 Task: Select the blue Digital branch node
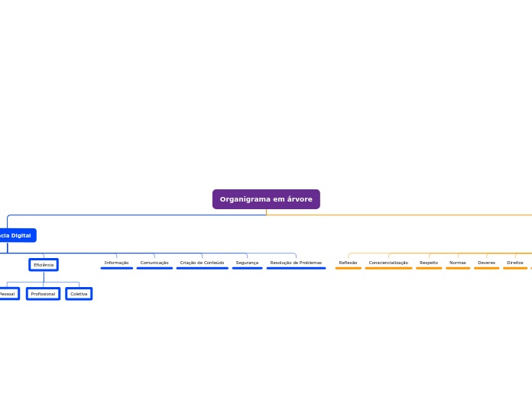[17, 235]
